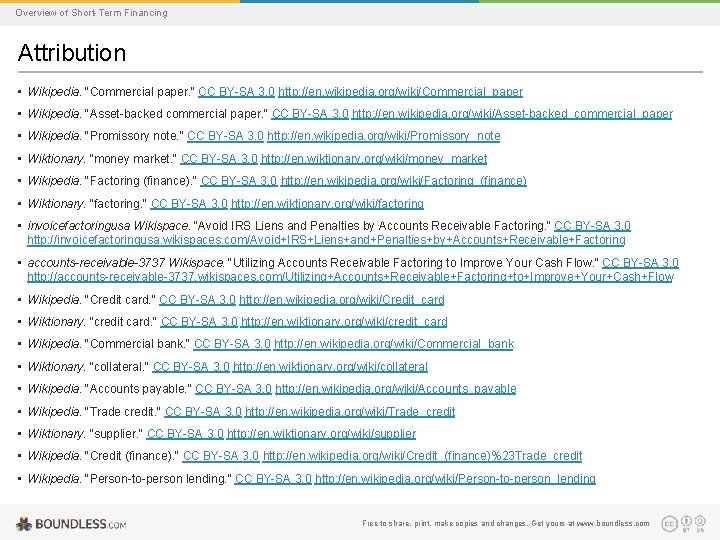720x540 pixels.
Task: Click CC BY-SA 3.0 beside Wikipedia Credit card
Action: (x=197, y=300)
